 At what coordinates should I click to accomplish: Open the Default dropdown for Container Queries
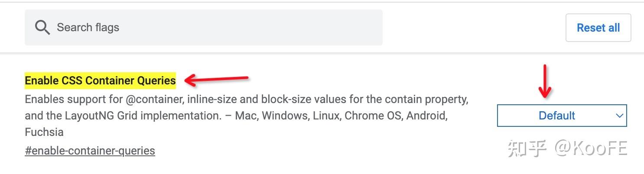coord(562,116)
